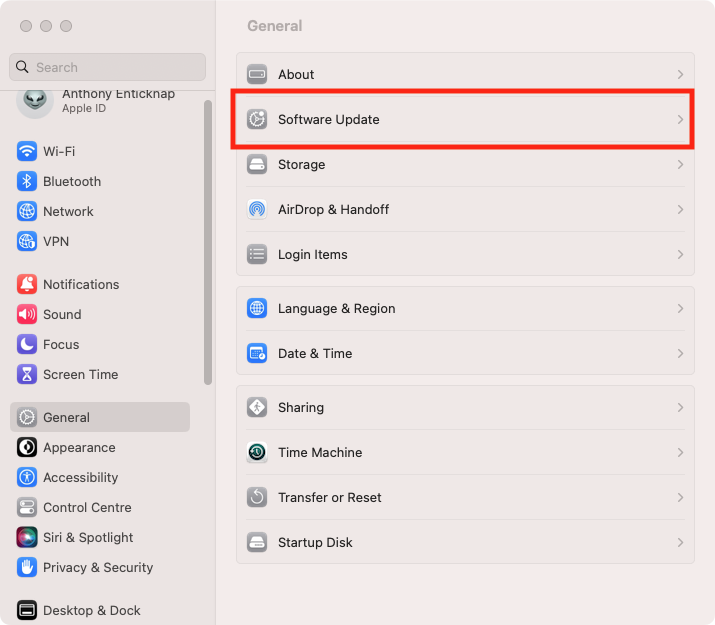The width and height of the screenshot is (715, 625).
Task: Click the Time Machine clock icon
Action: [x=257, y=453]
